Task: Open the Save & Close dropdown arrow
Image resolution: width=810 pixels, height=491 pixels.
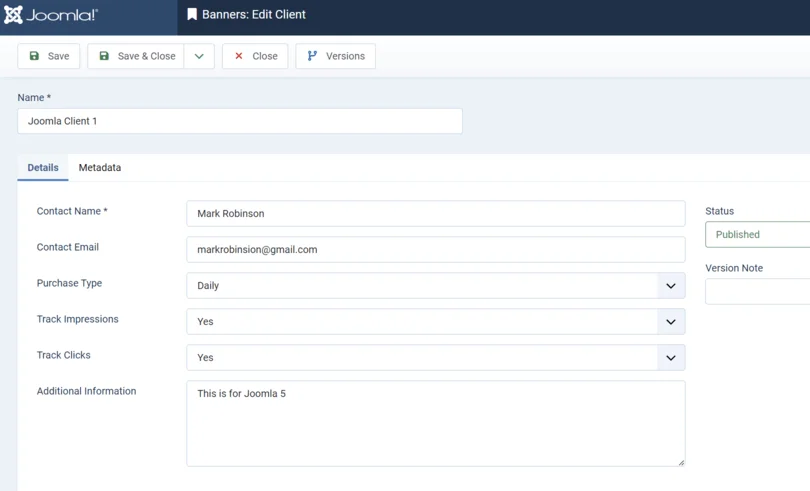Action: click(x=199, y=56)
